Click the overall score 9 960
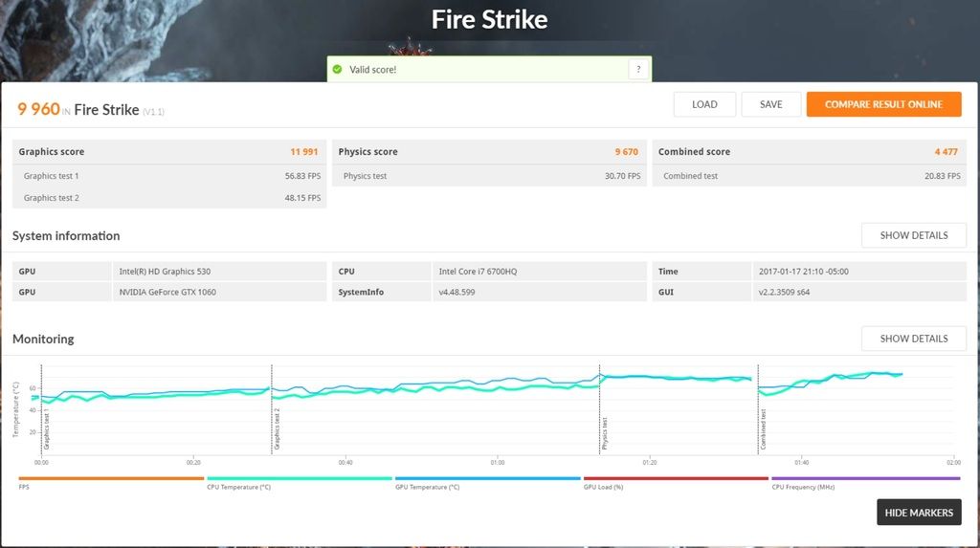Image resolution: width=980 pixels, height=548 pixels. pyautogui.click(x=38, y=109)
